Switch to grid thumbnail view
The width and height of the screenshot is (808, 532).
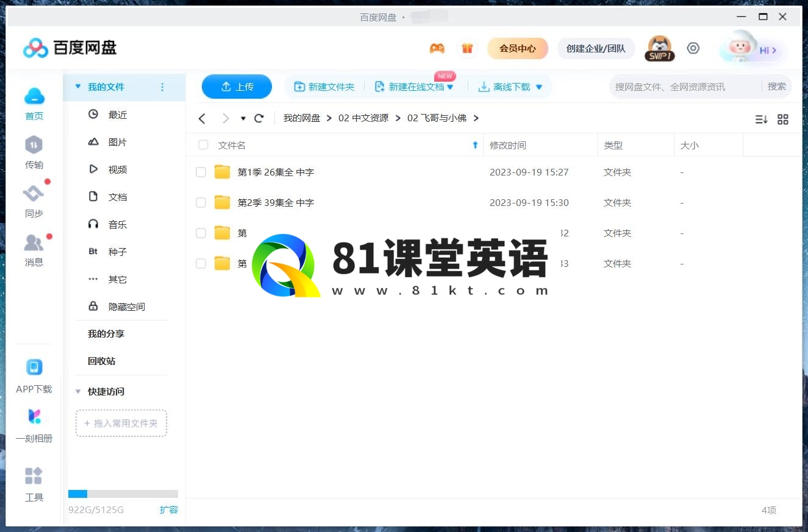[783, 119]
